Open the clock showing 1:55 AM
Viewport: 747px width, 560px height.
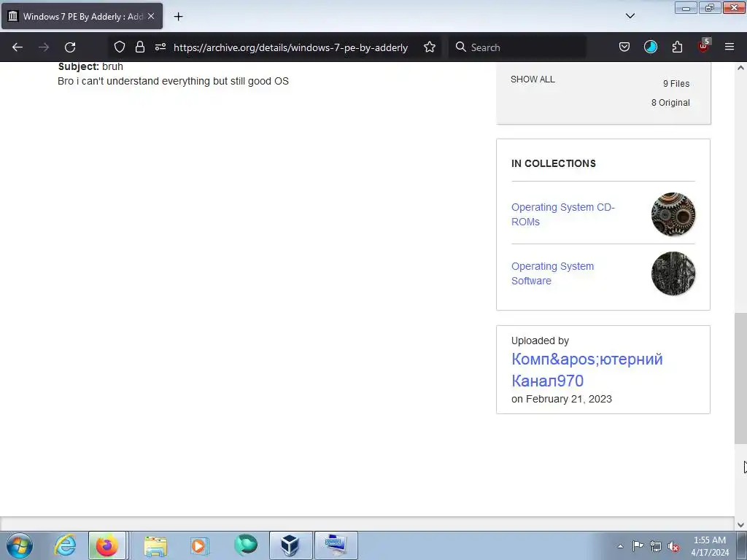[710, 546]
